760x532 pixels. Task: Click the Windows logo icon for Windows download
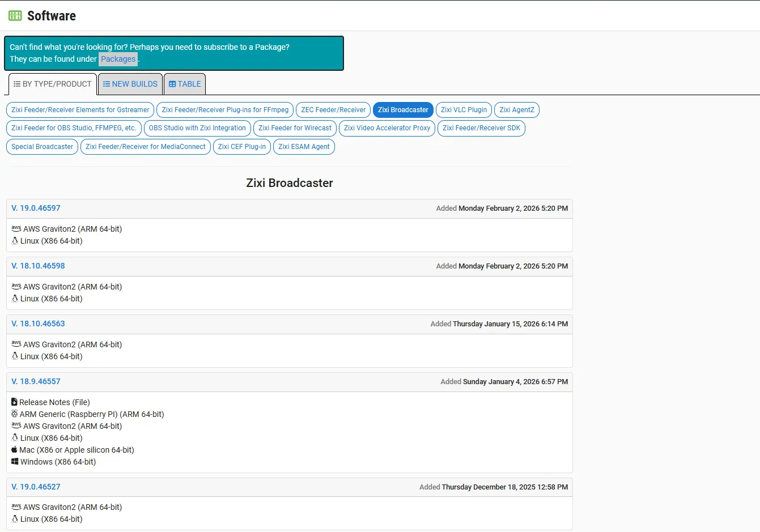click(15, 462)
